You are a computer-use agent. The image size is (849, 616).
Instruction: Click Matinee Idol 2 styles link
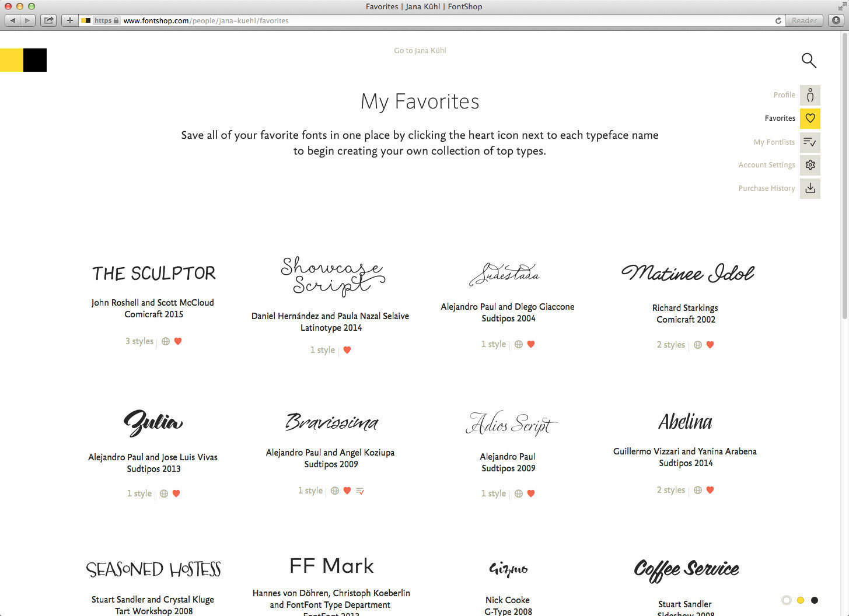[671, 345]
